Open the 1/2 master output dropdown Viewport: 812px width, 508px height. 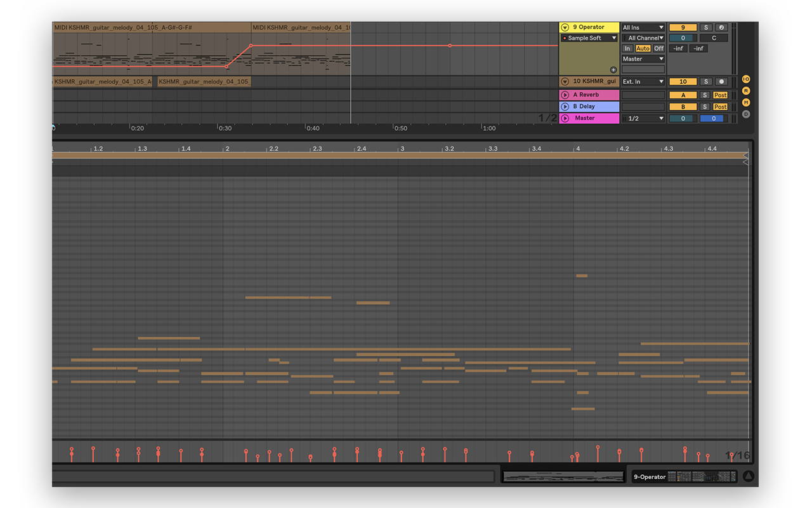tap(643, 118)
